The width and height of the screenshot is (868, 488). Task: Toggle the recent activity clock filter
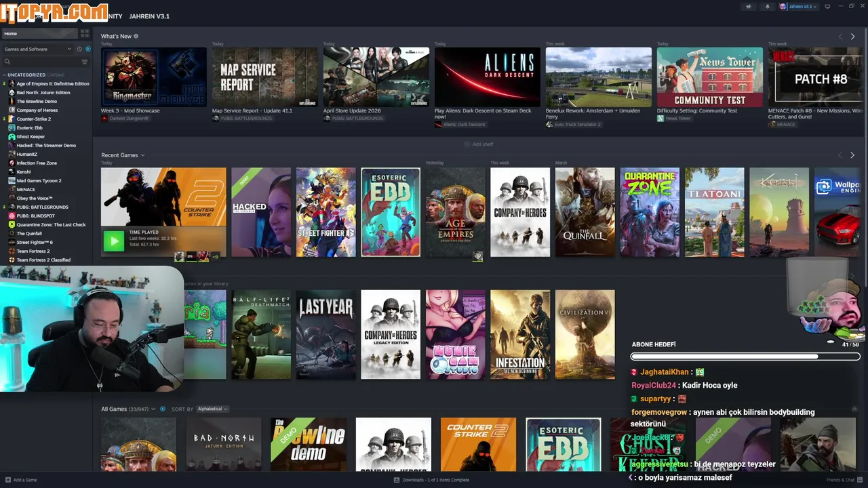pos(79,49)
